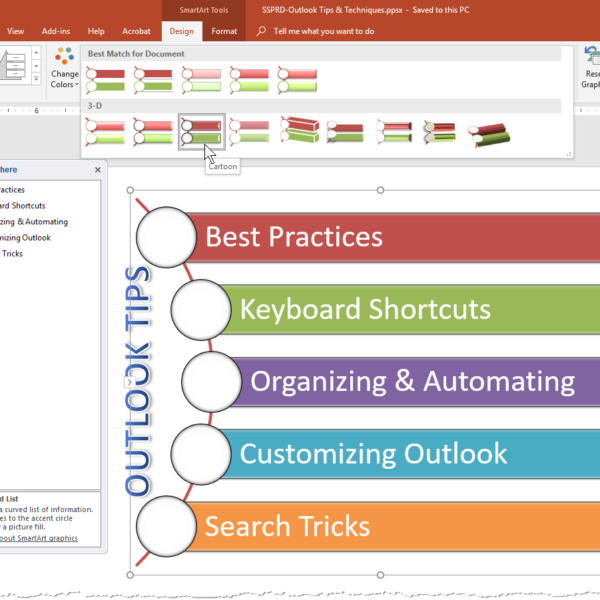This screenshot has width=600, height=600.
Task: Open the Help ribbon tab
Action: (x=96, y=31)
